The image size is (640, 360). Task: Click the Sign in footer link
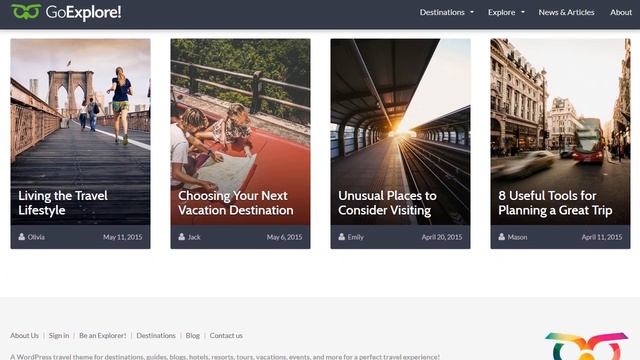click(59, 336)
